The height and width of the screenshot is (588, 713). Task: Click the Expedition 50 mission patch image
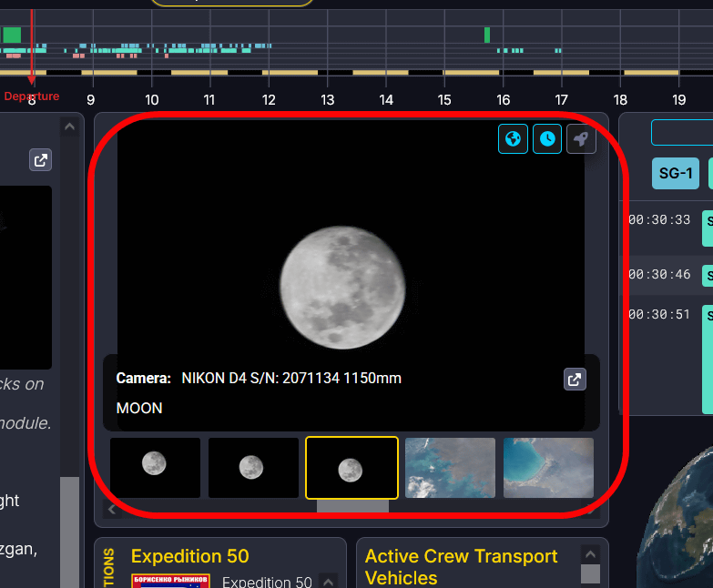170,580
